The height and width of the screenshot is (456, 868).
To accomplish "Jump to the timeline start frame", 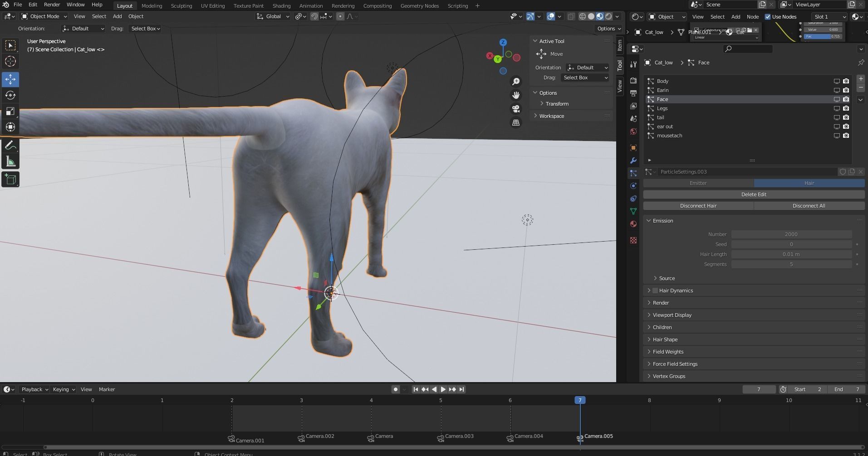I will click(x=416, y=389).
